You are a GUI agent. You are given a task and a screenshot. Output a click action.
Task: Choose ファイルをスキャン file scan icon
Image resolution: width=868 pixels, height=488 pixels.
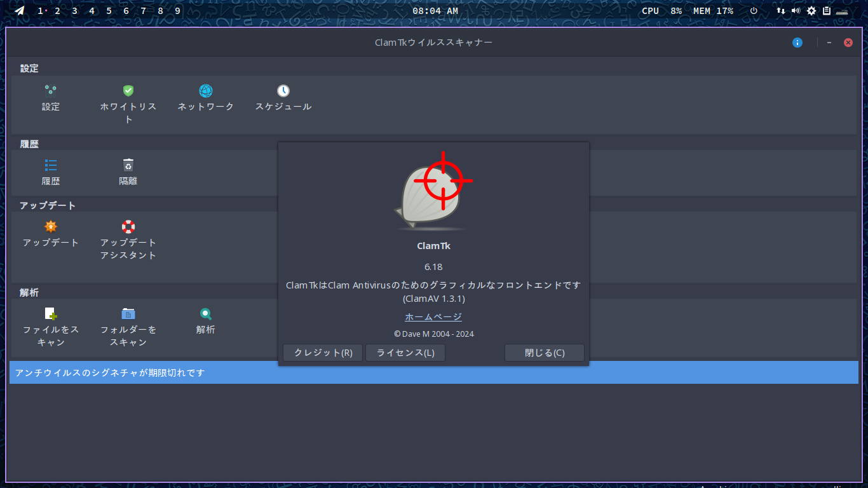[51, 314]
